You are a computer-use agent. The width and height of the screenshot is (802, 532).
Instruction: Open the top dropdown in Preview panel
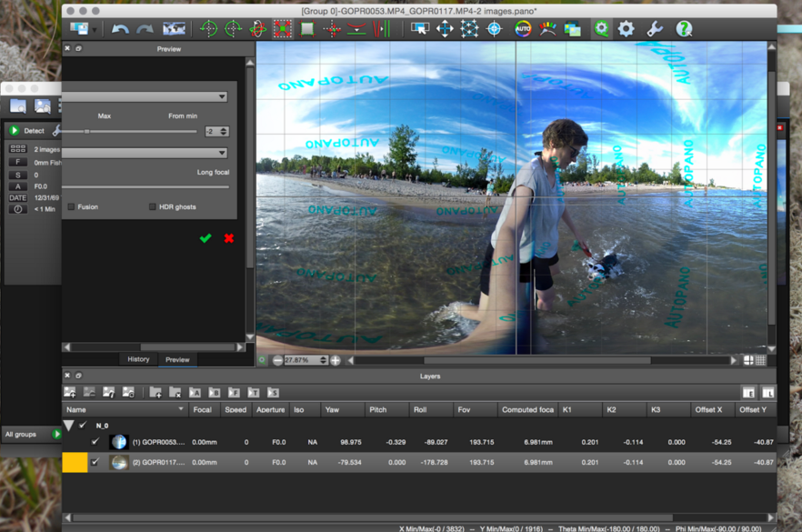coord(145,96)
